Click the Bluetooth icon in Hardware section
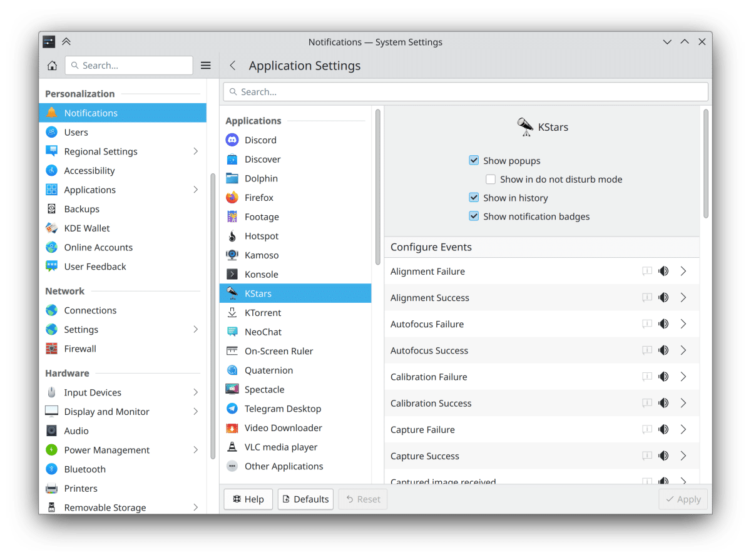The width and height of the screenshot is (751, 560). [52, 469]
